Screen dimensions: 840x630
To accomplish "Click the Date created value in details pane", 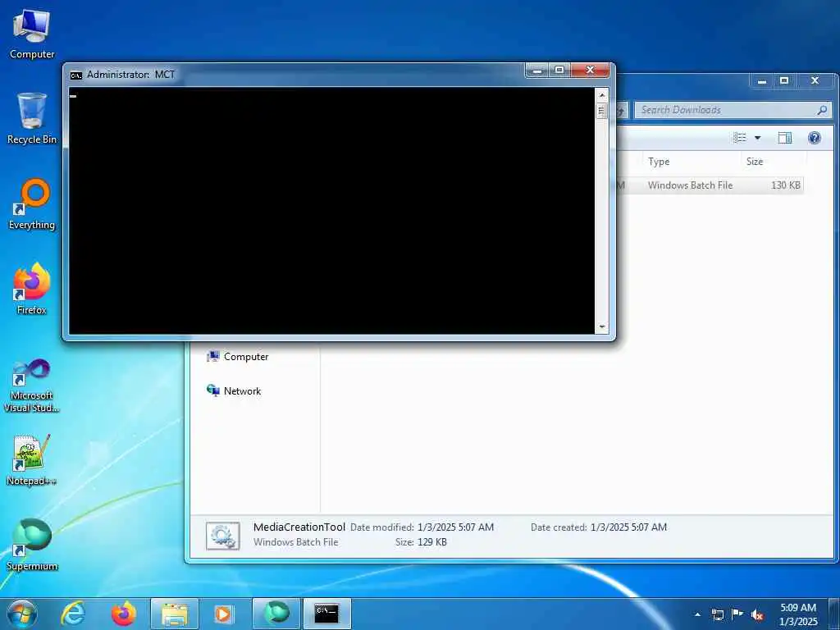I will pyautogui.click(x=628, y=527).
